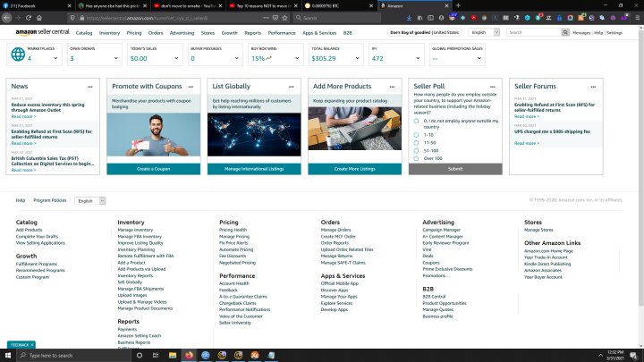Reload the page with the refresh icon
The height and width of the screenshot is (362, 644).
pyautogui.click(x=29, y=18)
